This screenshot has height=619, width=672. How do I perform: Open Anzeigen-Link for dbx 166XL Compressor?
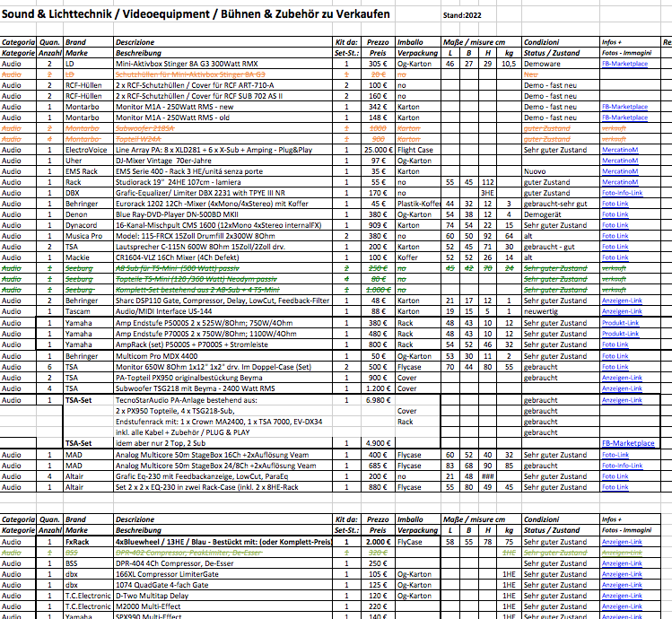pos(622,574)
